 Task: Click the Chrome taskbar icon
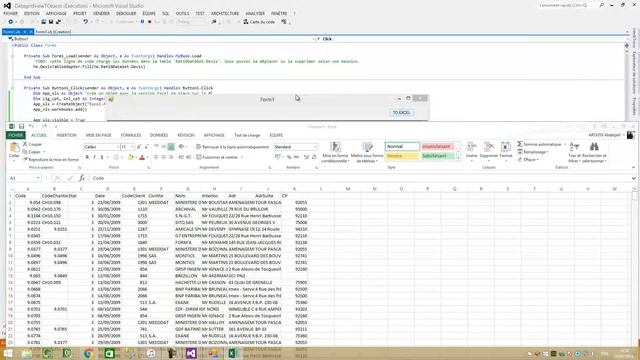pos(88,353)
